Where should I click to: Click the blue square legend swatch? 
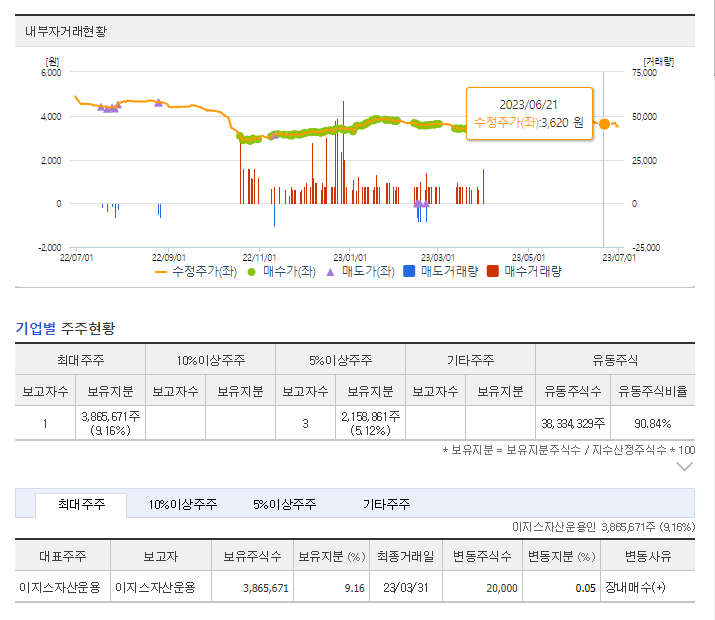(x=409, y=271)
